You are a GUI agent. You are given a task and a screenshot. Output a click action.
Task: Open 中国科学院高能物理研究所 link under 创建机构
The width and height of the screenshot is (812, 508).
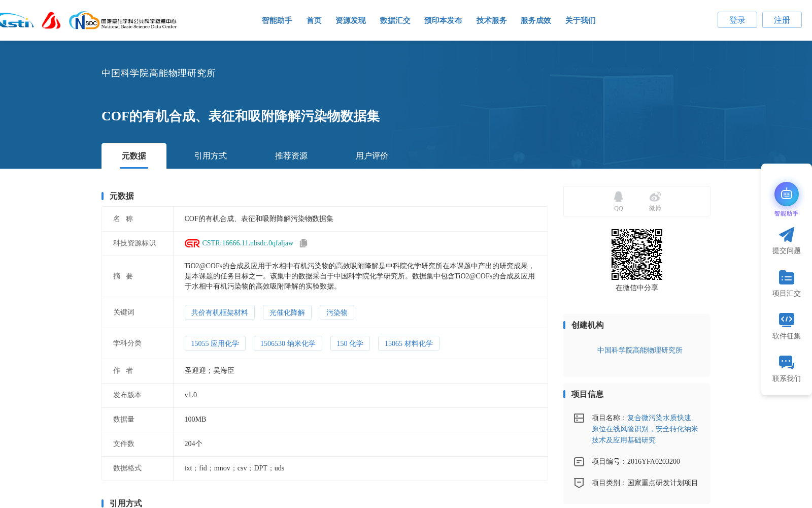click(639, 350)
